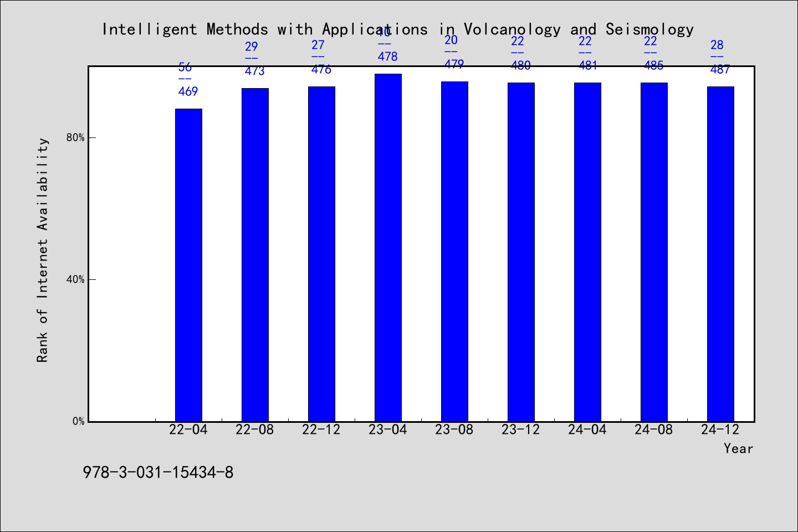Click the blue bar for 24-12

tap(720, 254)
